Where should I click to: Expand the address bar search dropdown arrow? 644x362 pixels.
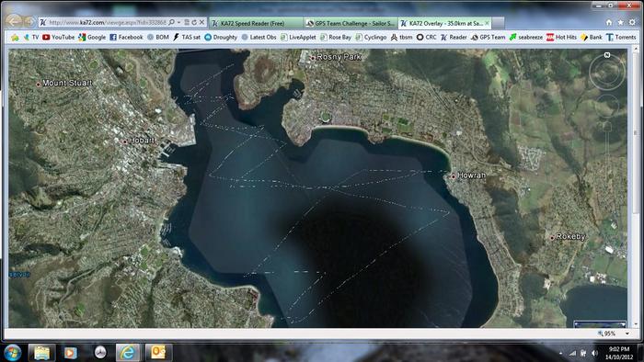(x=178, y=22)
